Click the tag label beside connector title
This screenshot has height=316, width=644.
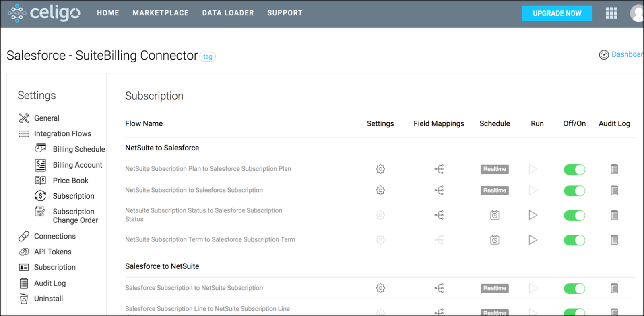pos(208,57)
